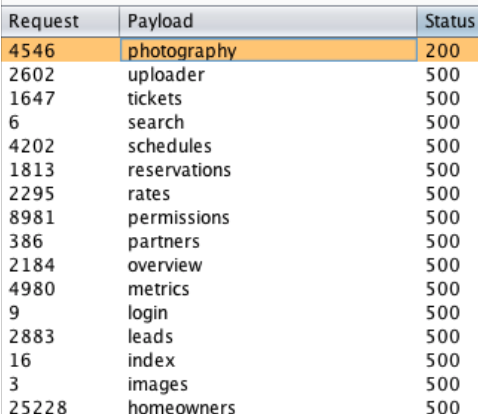Screen dimensions: 478x414
Task: Select the 'permissions' payload row
Action: click(x=240, y=218)
